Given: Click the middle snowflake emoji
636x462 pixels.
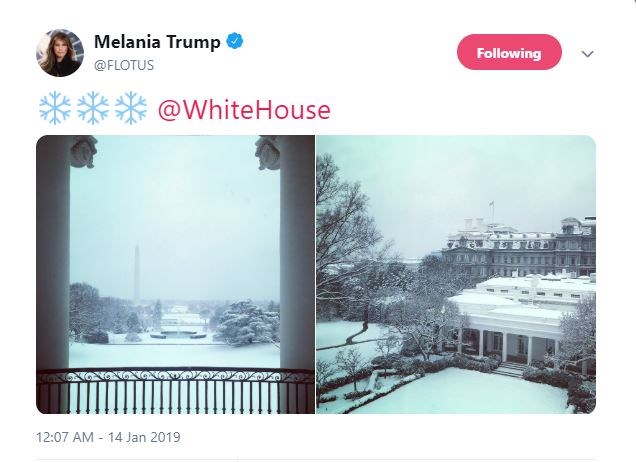Looking at the screenshot, I should point(92,108).
